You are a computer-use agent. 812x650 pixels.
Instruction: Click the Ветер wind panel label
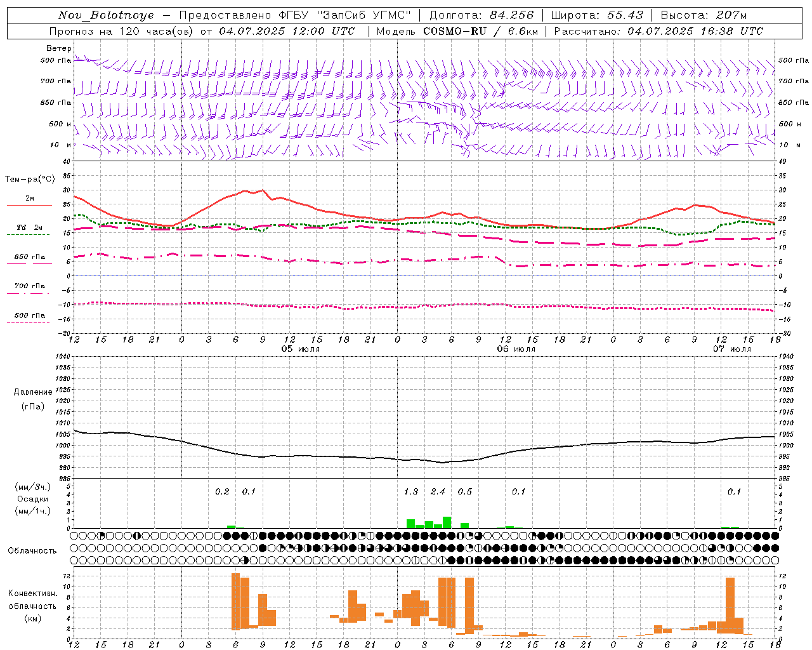pyautogui.click(x=58, y=48)
